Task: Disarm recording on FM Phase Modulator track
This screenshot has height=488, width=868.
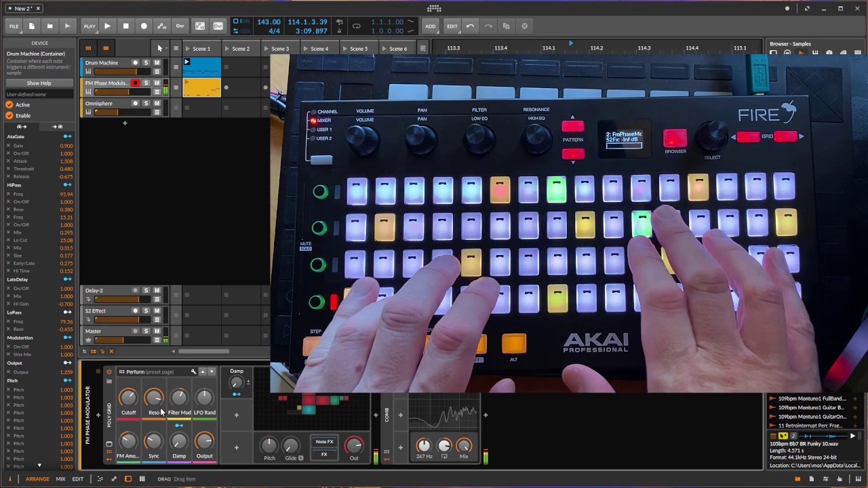Action: tap(135, 83)
